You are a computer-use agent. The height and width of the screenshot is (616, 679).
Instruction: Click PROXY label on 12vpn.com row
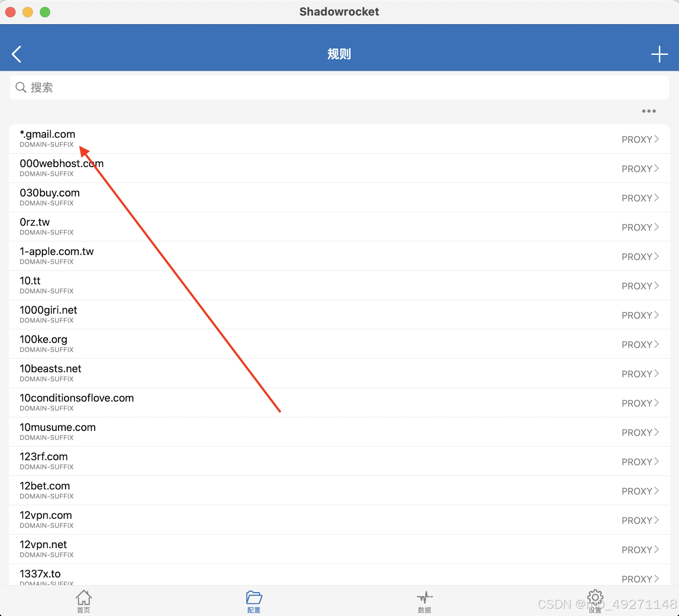click(x=637, y=520)
